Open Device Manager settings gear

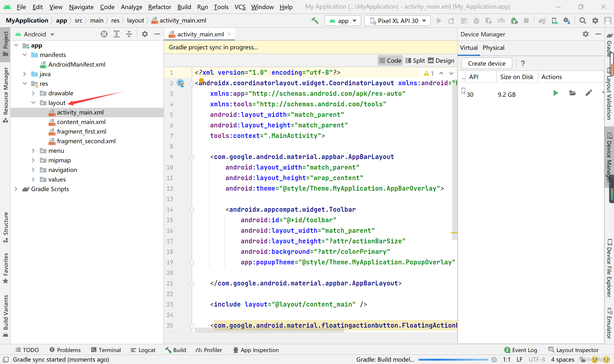click(x=585, y=34)
